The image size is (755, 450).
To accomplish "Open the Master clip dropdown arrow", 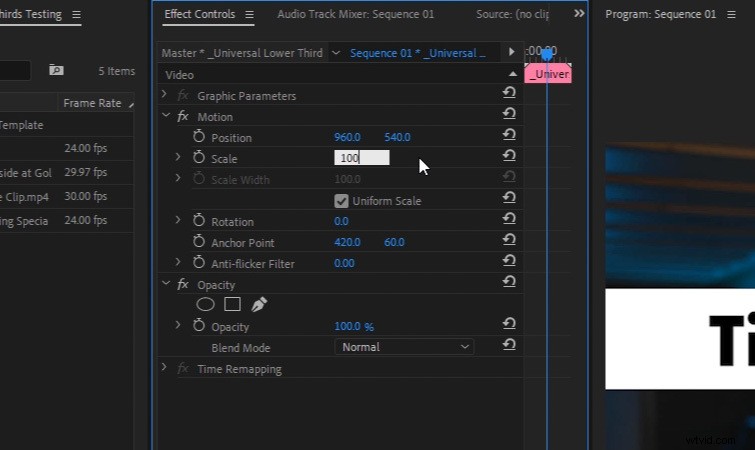I will pyautogui.click(x=336, y=52).
